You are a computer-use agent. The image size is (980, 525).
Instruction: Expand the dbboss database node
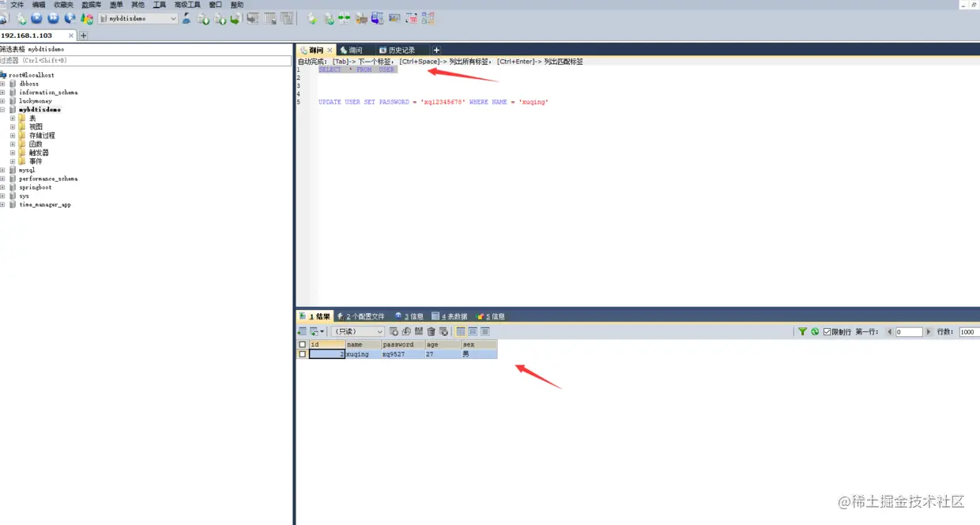(3, 84)
